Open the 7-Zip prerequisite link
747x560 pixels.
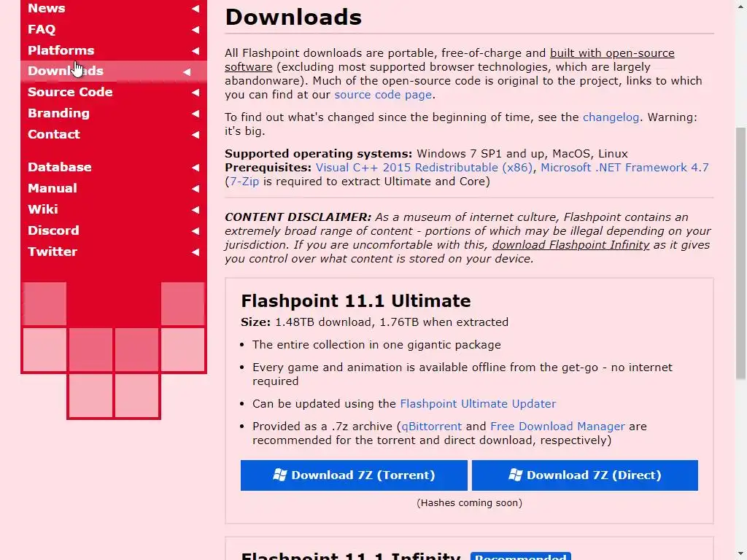point(244,182)
